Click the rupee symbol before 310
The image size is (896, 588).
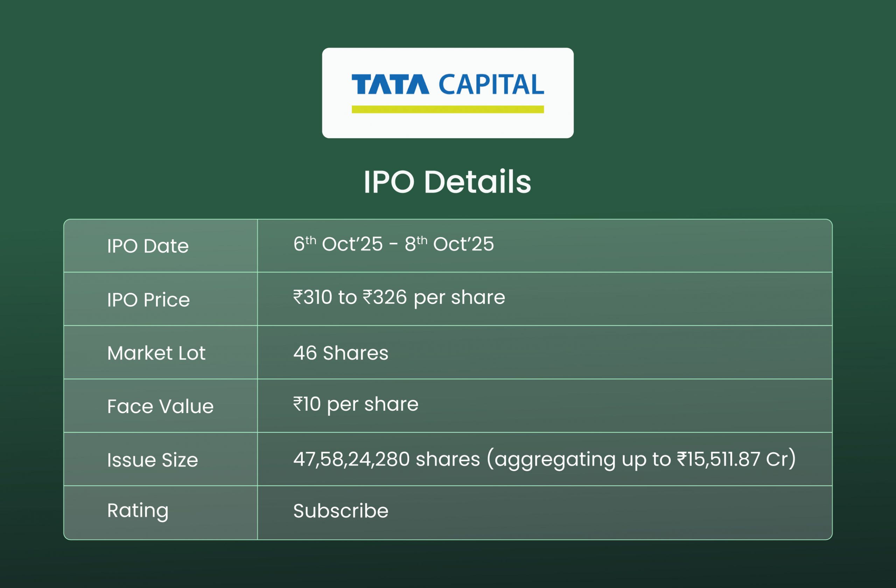tap(298, 296)
